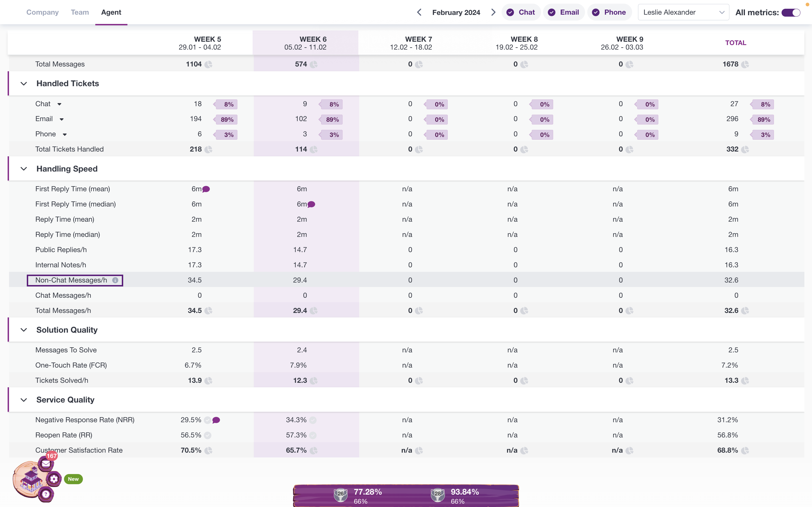
Task: Open the comment bubble on Week 5 First Reply Time
Action: [x=206, y=189]
